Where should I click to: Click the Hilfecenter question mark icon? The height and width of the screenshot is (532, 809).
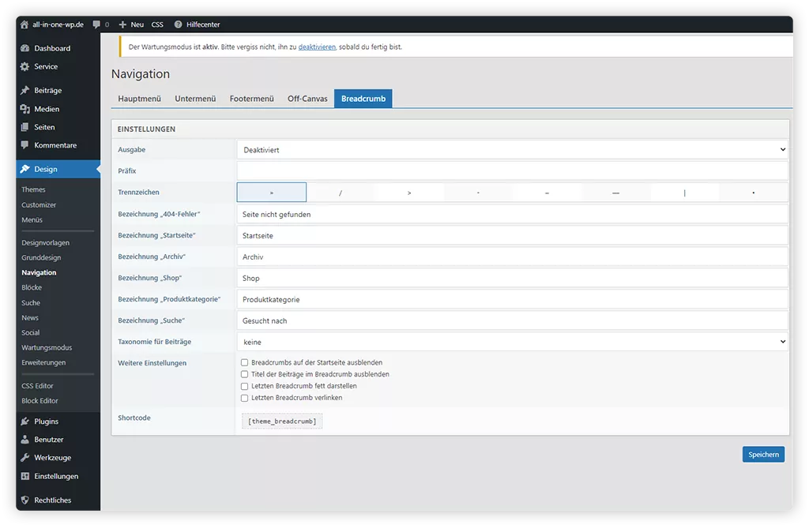(x=178, y=24)
